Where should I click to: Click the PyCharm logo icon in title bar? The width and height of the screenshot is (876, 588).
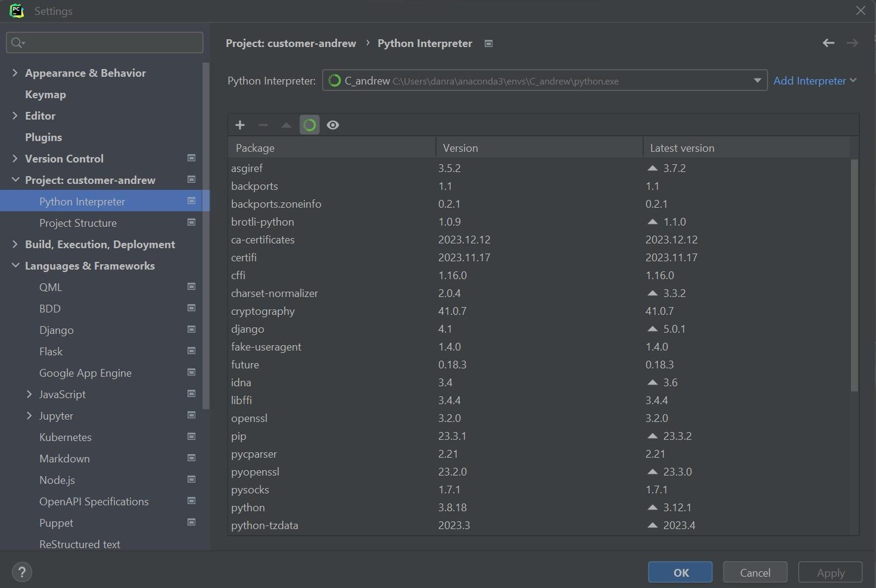click(17, 11)
